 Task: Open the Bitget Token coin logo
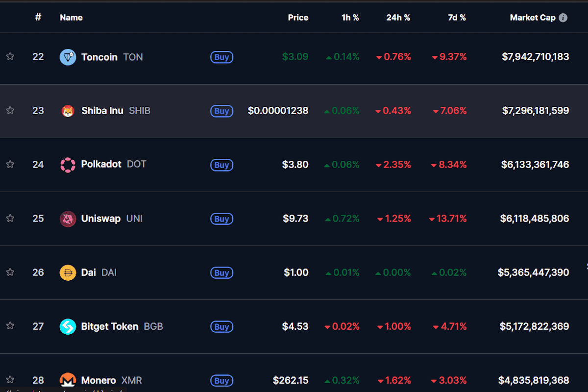click(68, 327)
